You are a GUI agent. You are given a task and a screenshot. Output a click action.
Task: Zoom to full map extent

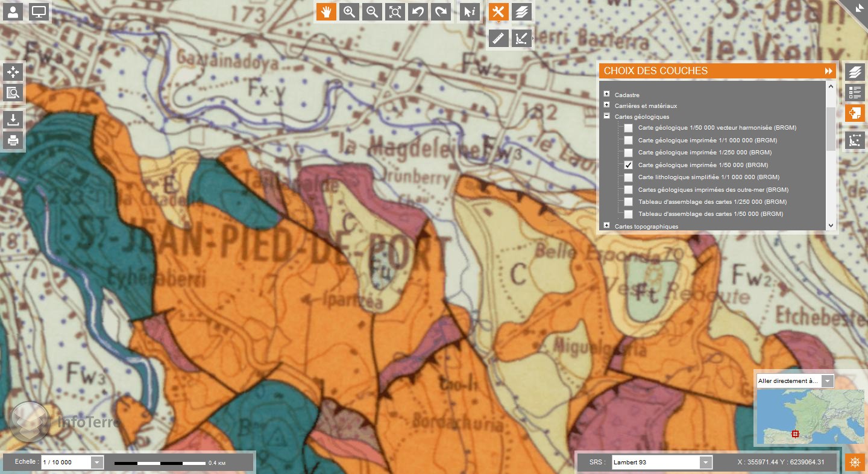[395, 11]
